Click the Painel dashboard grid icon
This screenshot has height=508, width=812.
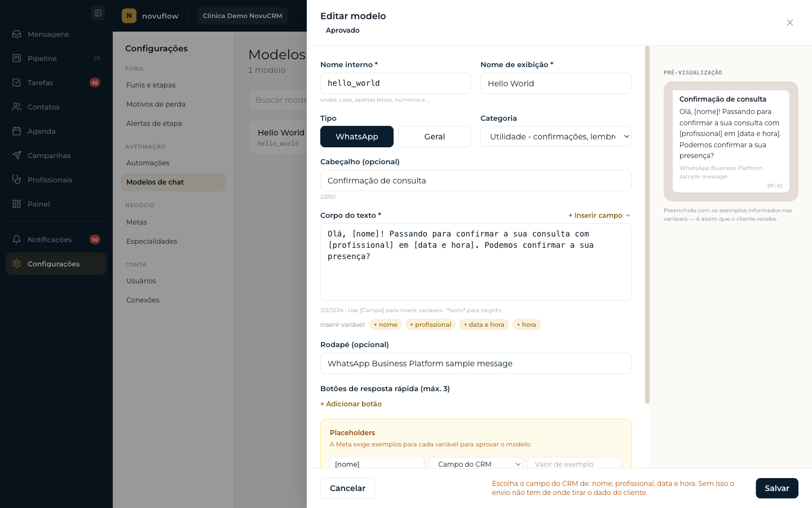[17, 204]
